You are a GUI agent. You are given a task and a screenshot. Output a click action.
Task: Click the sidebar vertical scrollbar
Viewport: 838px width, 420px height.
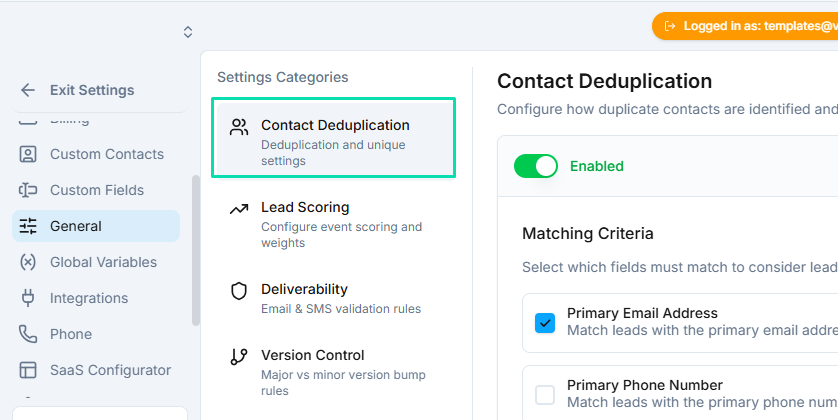click(x=196, y=250)
